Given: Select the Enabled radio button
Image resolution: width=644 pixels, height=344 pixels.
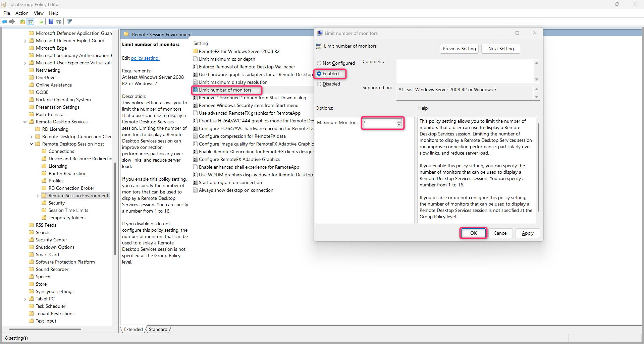Looking at the screenshot, I should point(319,73).
